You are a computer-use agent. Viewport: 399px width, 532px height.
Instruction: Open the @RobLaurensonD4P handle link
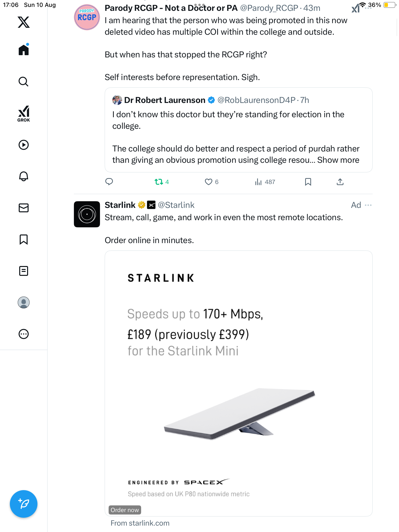click(x=256, y=100)
